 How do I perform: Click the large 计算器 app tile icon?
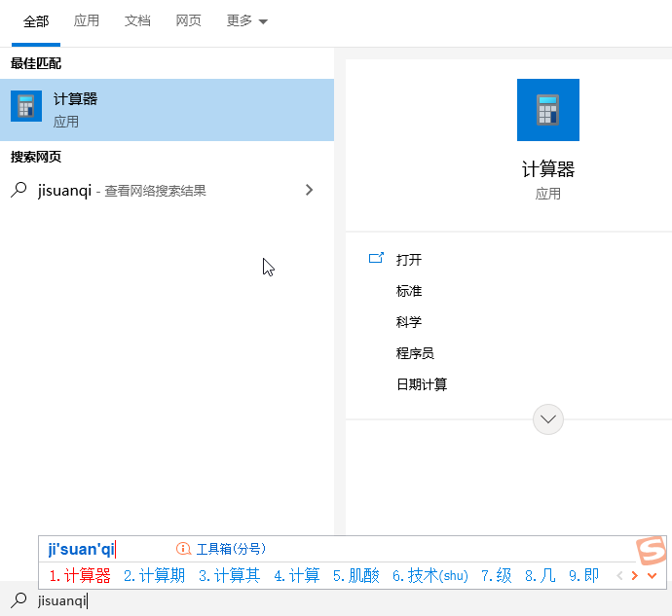click(x=547, y=110)
